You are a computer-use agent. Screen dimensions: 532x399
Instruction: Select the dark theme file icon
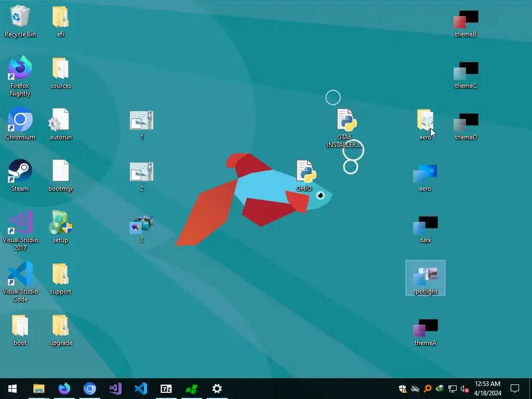(x=425, y=229)
